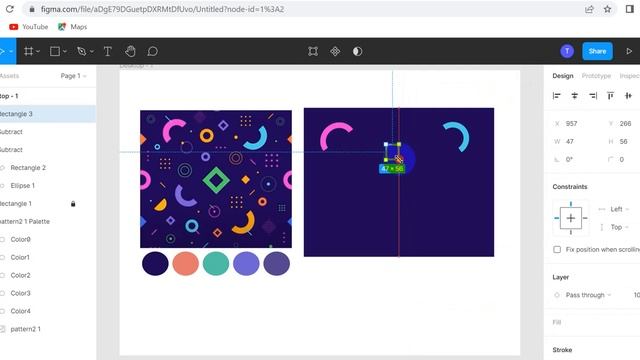Click the periwinkle blue palette circle
This screenshot has height=360, width=640.
pyautogui.click(x=246, y=264)
